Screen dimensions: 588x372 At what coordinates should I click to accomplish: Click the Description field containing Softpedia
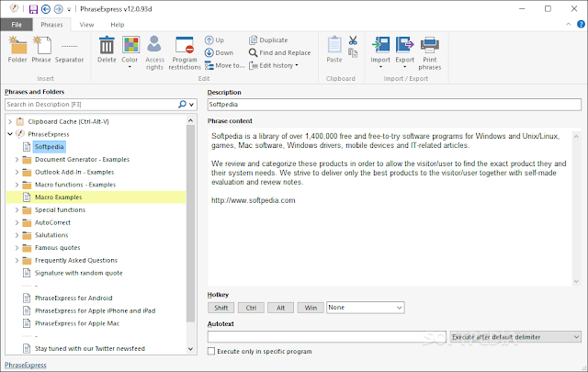pos(394,104)
